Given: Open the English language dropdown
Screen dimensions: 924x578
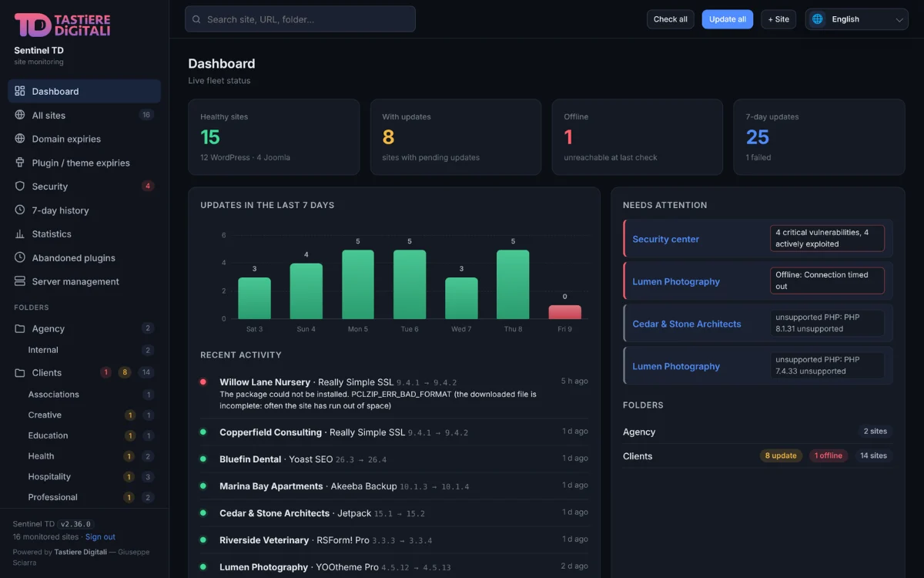Looking at the screenshot, I should 857,19.
